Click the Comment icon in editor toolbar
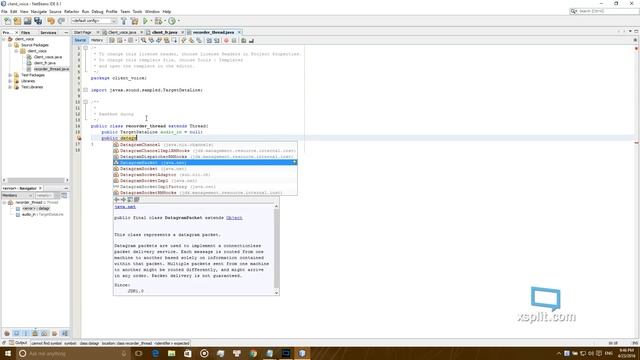 click(x=244, y=40)
